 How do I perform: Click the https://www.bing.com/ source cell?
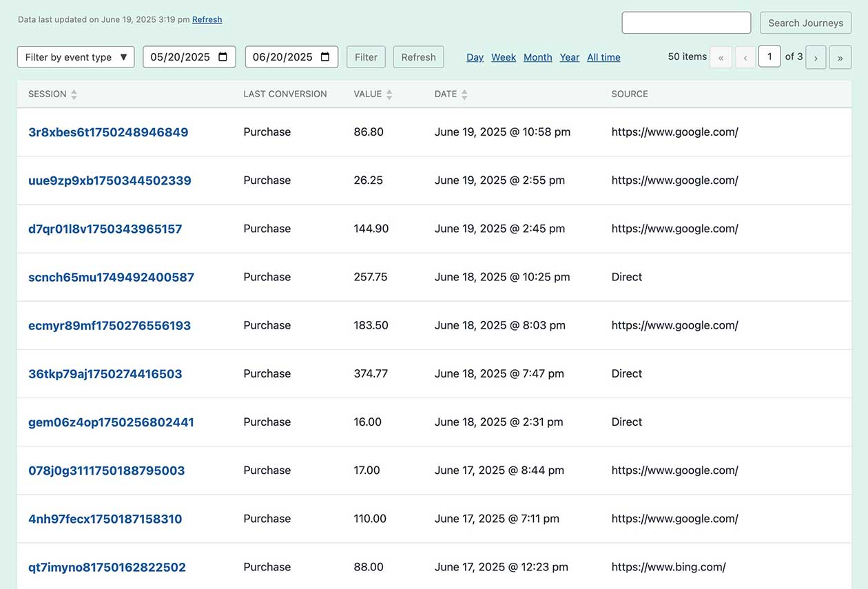668,567
